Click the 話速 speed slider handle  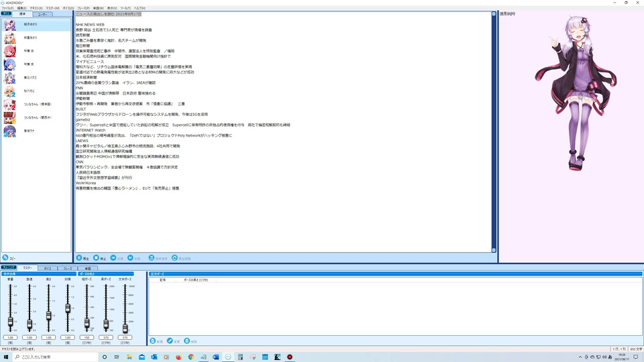click(30, 324)
